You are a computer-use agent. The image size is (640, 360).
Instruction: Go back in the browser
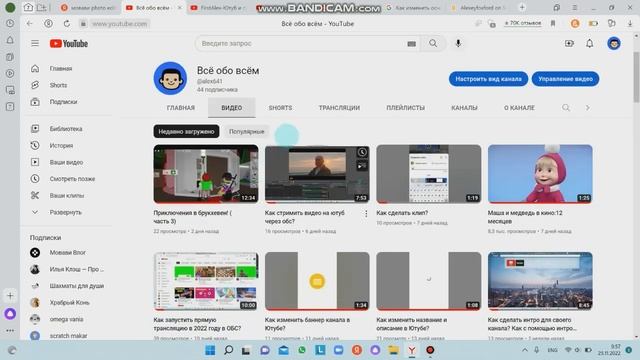[29, 24]
